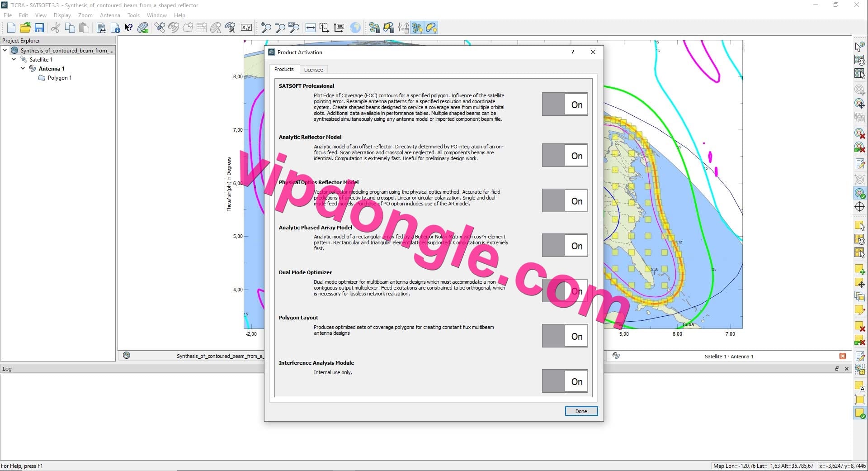Click the move polygon icon with arrows
Image resolution: width=868 pixels, height=471 pixels.
[859, 283]
